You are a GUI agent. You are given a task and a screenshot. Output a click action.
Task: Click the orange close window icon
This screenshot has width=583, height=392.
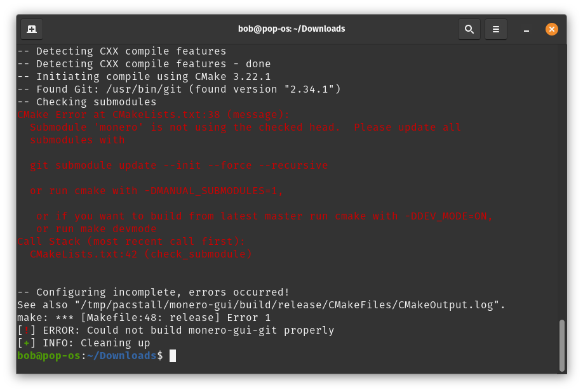click(x=552, y=29)
